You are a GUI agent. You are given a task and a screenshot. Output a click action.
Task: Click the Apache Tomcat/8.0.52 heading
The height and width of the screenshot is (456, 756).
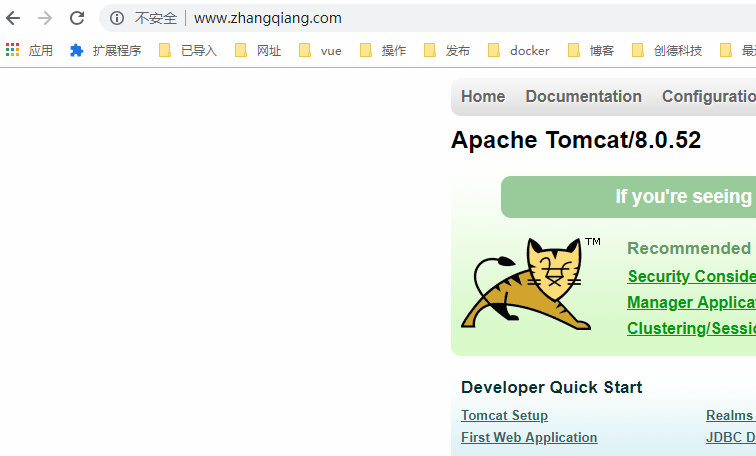[x=576, y=140]
